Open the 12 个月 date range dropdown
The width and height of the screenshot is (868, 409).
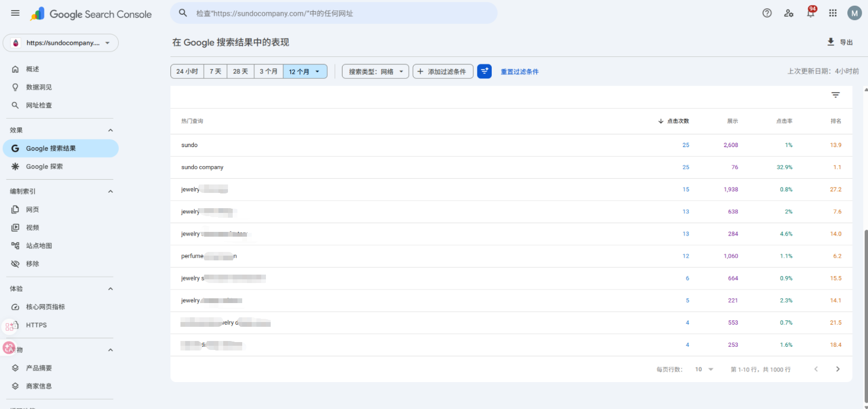pyautogui.click(x=305, y=71)
